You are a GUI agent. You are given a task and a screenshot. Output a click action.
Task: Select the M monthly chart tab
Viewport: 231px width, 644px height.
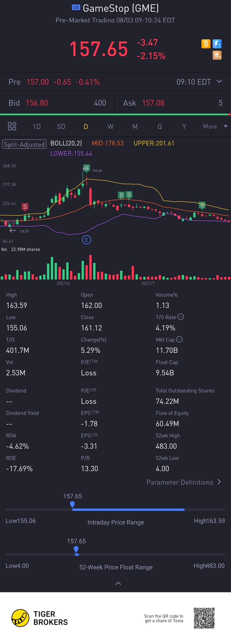(x=135, y=126)
